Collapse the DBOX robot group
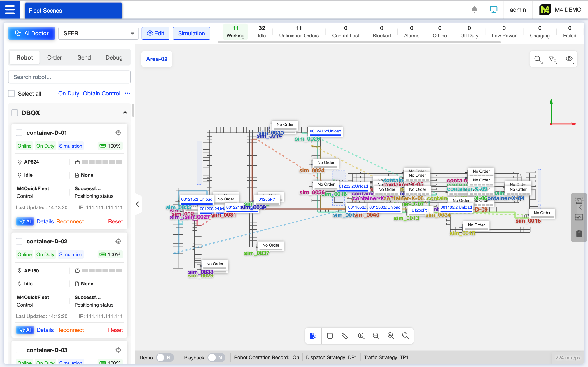The width and height of the screenshot is (588, 367). pyautogui.click(x=125, y=113)
